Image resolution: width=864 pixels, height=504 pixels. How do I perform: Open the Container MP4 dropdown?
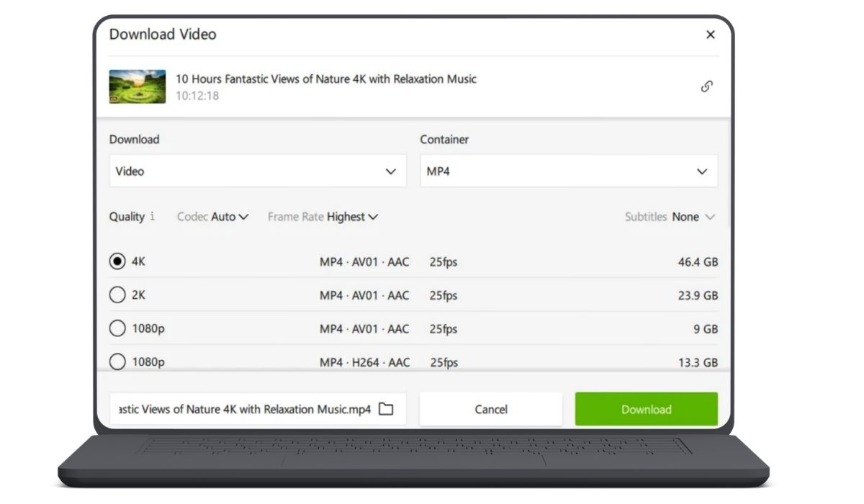click(569, 171)
